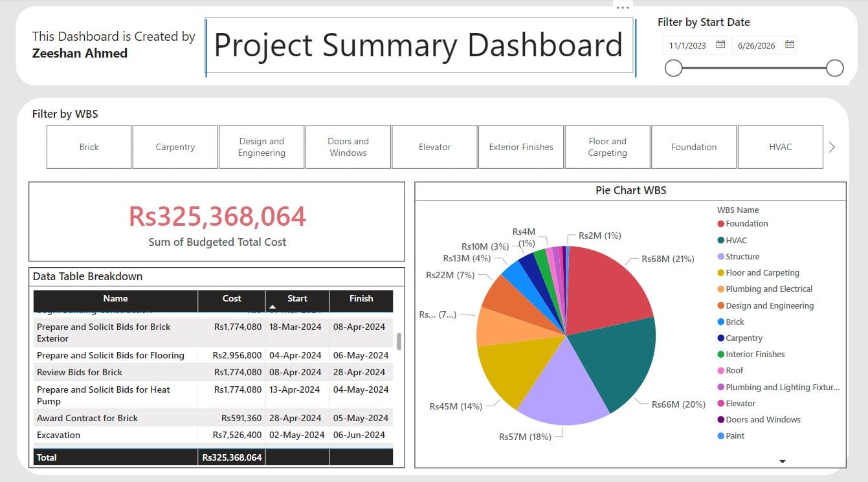Click the Brick legend marker
The image size is (868, 482).
point(720,322)
